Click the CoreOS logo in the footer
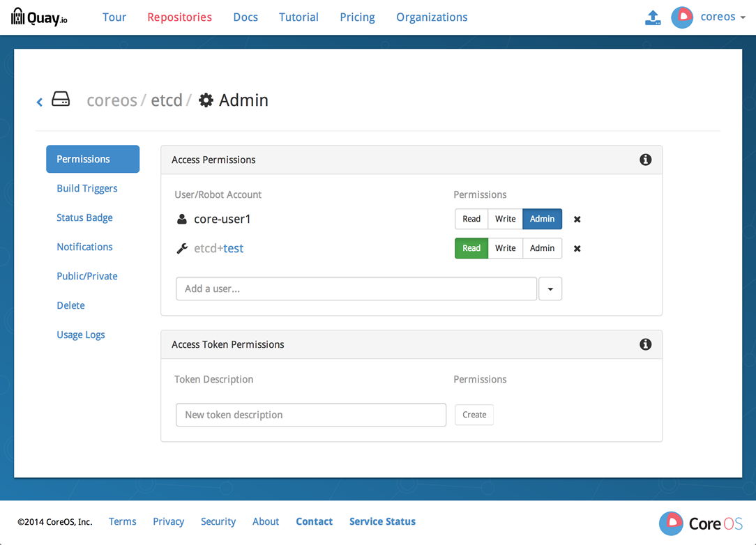 coord(700,523)
